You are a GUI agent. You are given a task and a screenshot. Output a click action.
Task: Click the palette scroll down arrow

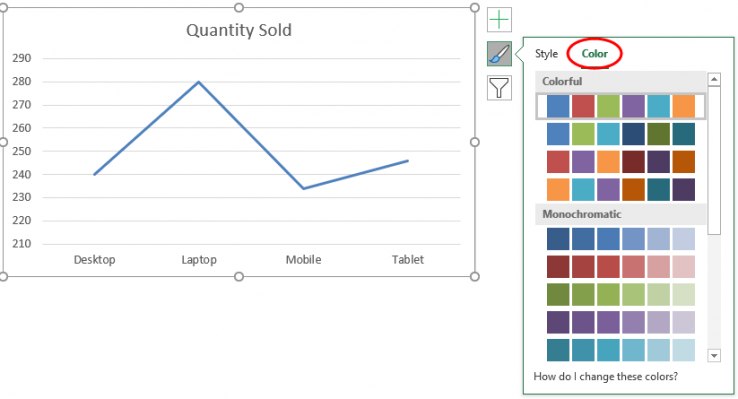[714, 356]
